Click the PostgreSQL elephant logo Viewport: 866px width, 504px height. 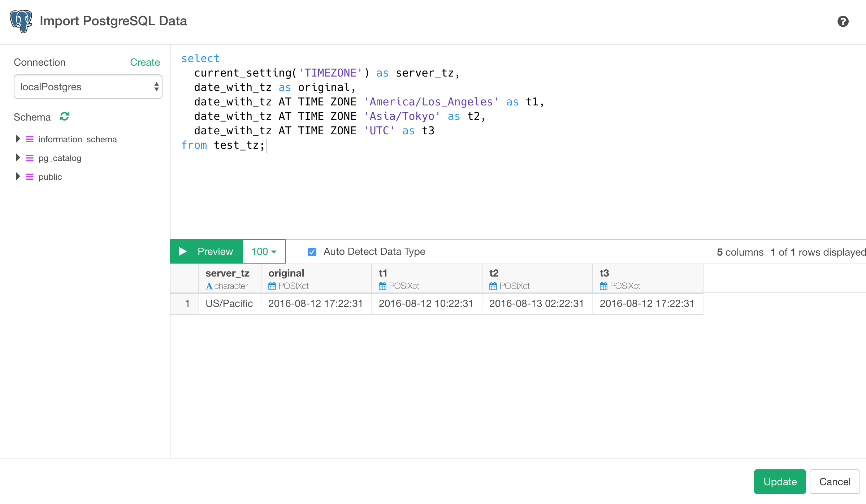pyautogui.click(x=21, y=21)
